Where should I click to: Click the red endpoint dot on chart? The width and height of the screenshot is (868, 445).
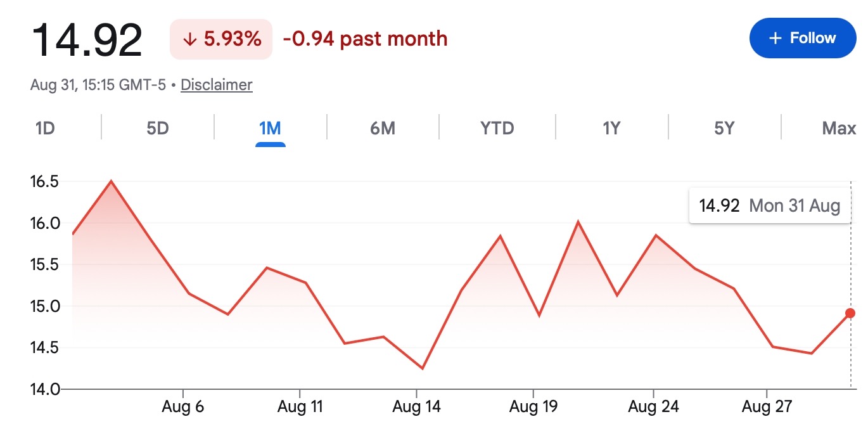click(850, 313)
